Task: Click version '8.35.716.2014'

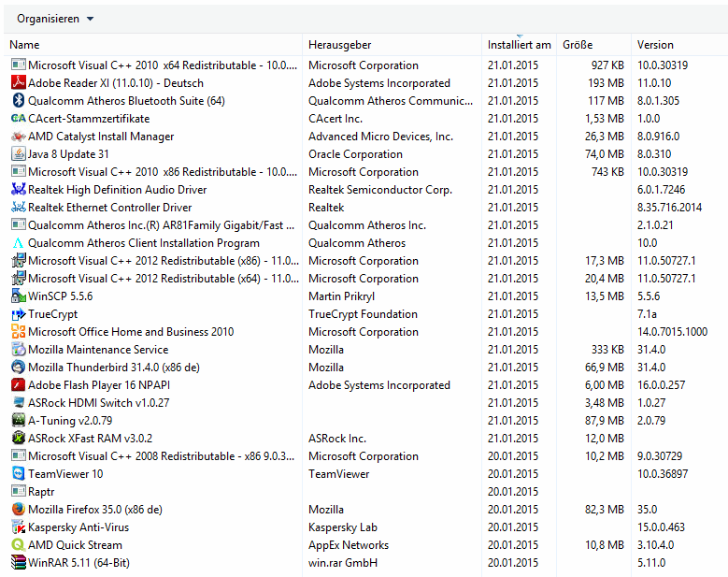Action: [x=669, y=208]
